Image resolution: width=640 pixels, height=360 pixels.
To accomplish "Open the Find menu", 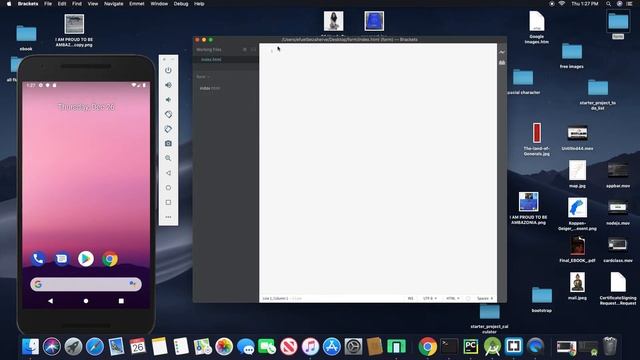I will (x=77, y=4).
